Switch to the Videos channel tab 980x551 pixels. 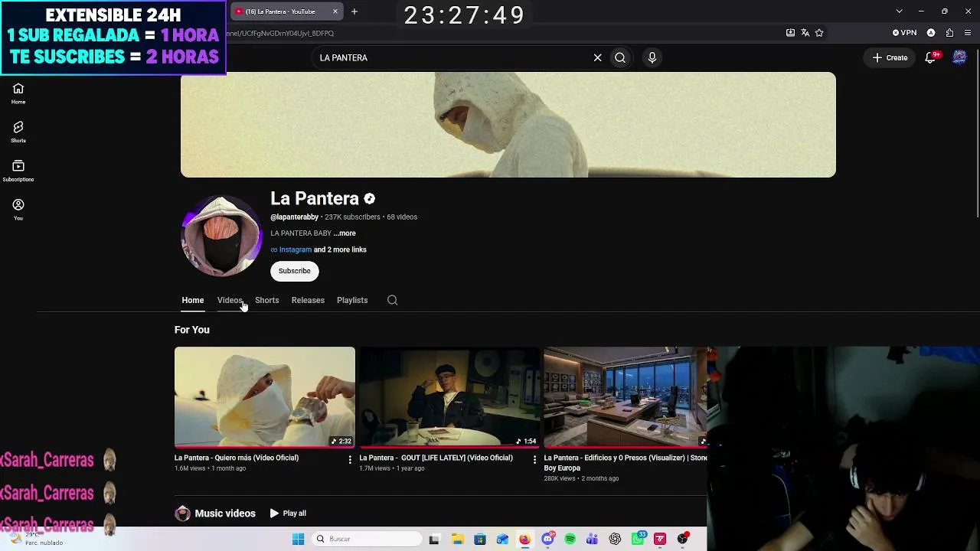click(x=230, y=300)
